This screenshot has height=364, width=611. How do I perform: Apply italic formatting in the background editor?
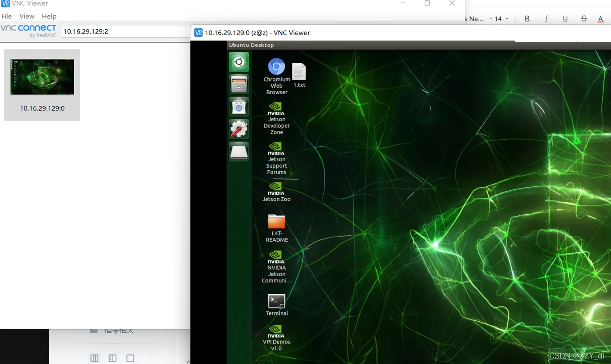pos(546,19)
